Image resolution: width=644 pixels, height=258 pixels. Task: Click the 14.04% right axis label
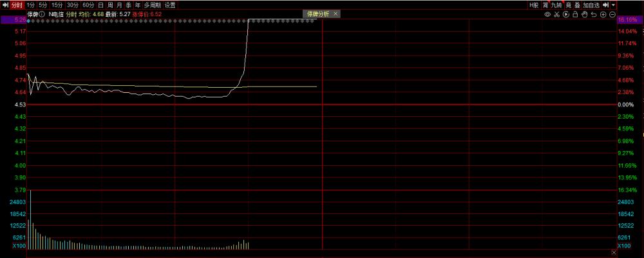coord(627,31)
